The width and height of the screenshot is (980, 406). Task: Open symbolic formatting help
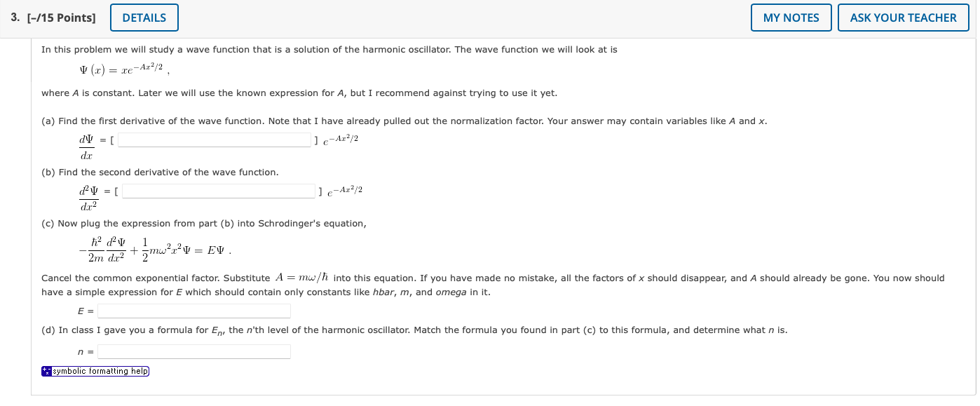point(98,371)
